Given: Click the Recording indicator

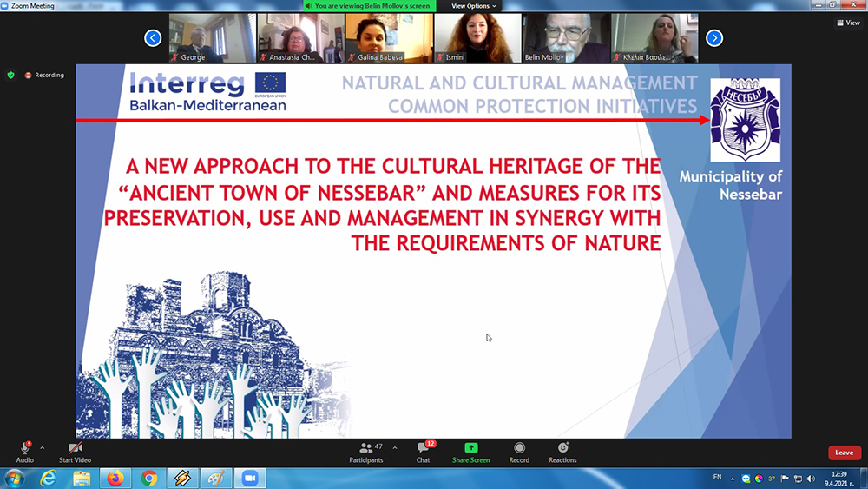Looking at the screenshot, I should tap(44, 75).
